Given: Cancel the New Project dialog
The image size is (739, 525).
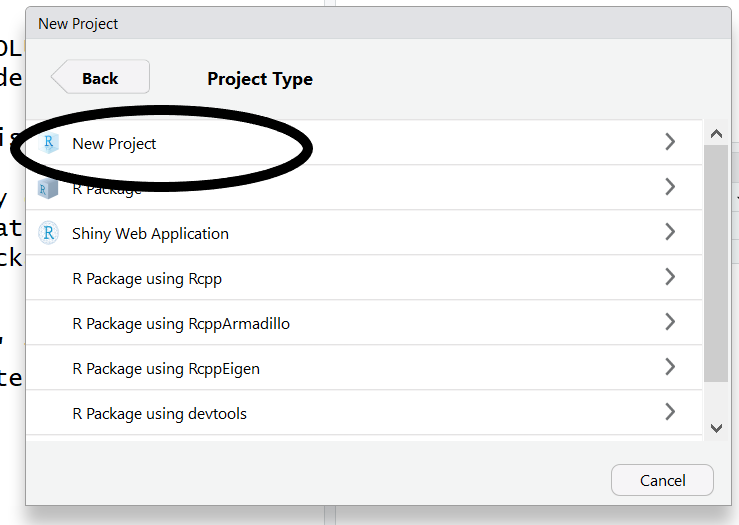Looking at the screenshot, I should (x=662, y=480).
